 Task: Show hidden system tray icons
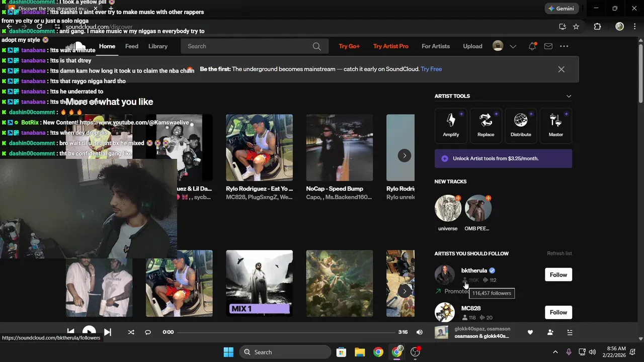point(555,352)
